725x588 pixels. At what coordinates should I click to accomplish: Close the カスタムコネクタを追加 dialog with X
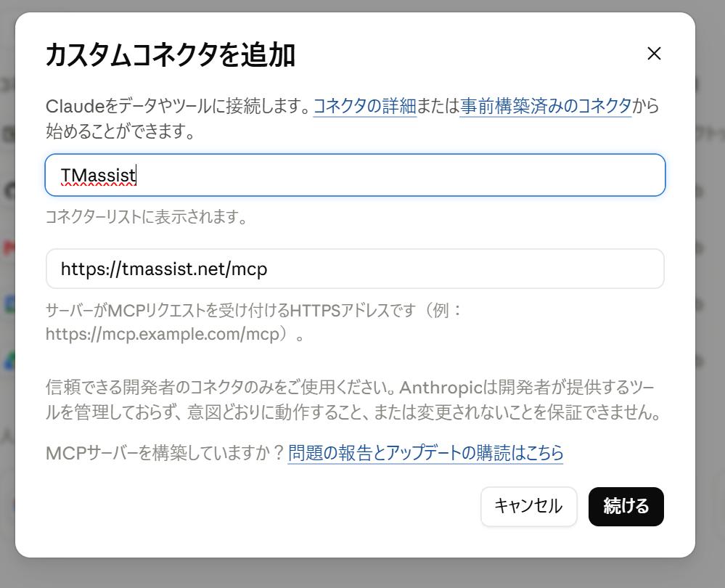654,54
